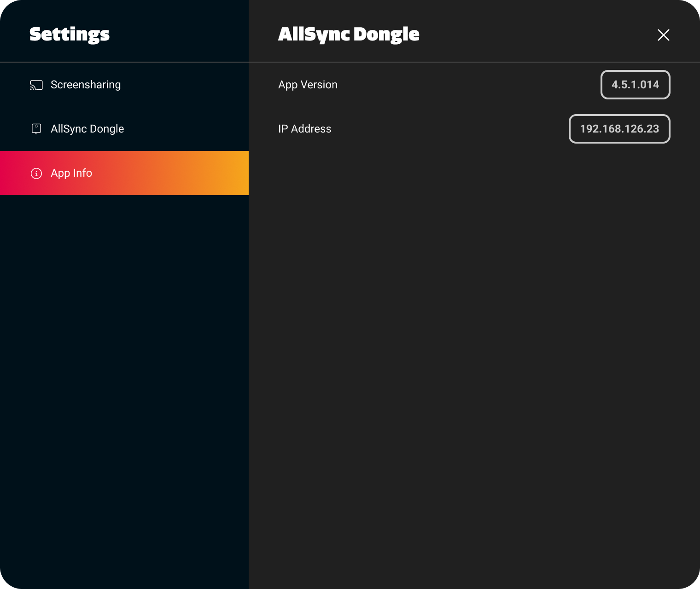The height and width of the screenshot is (589, 700).
Task: Click the dongle hardware icon next to AllSync Dongle
Action: tap(35, 129)
